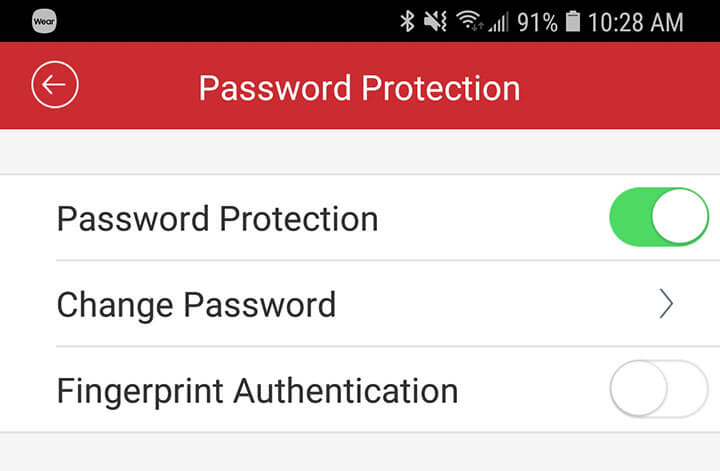Disable the Password Protection switch

point(658,217)
